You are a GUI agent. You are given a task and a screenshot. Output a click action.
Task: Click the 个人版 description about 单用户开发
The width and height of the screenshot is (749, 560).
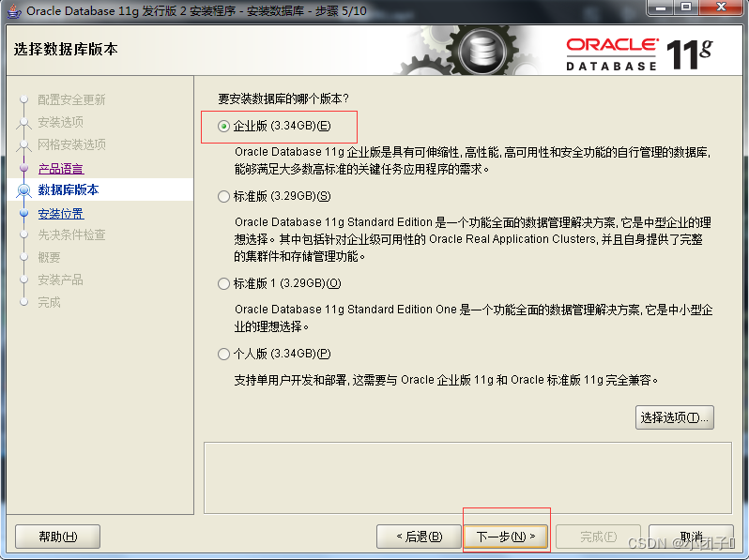coord(446,380)
